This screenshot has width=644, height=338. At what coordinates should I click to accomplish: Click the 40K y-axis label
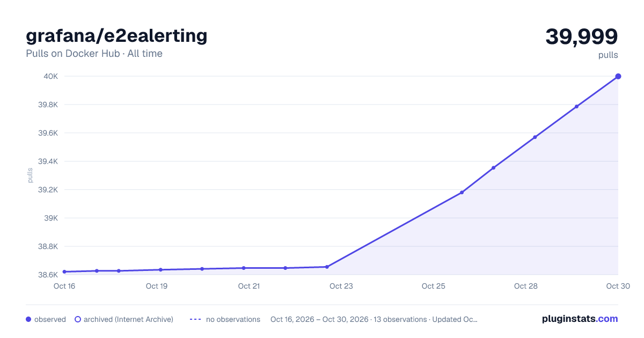click(x=51, y=76)
